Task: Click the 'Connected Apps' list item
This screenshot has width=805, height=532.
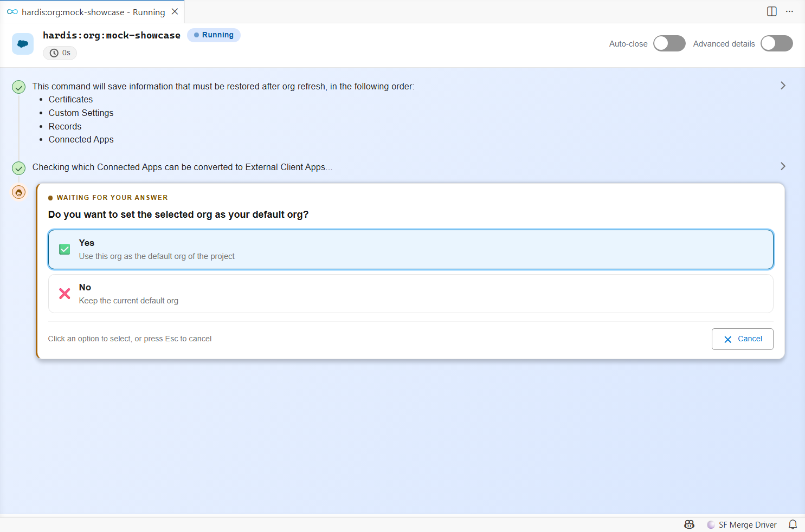Action: coord(81,140)
